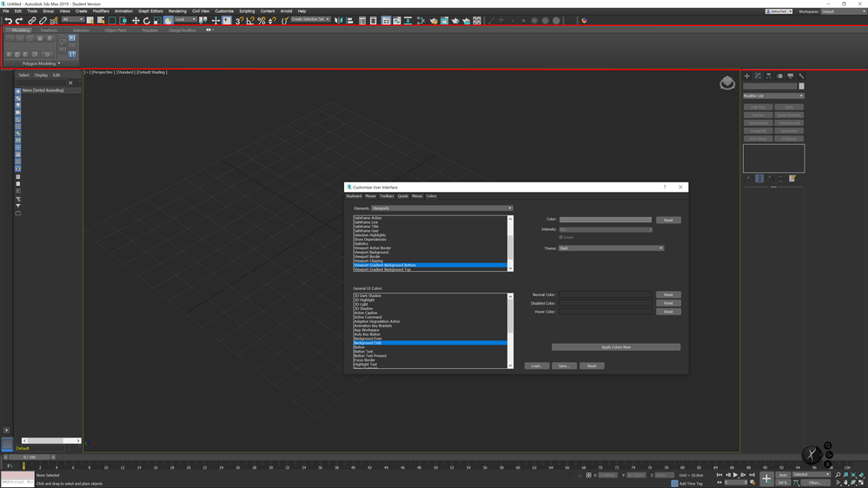
Task: Click Reset next to the Color swatch
Action: (668, 220)
